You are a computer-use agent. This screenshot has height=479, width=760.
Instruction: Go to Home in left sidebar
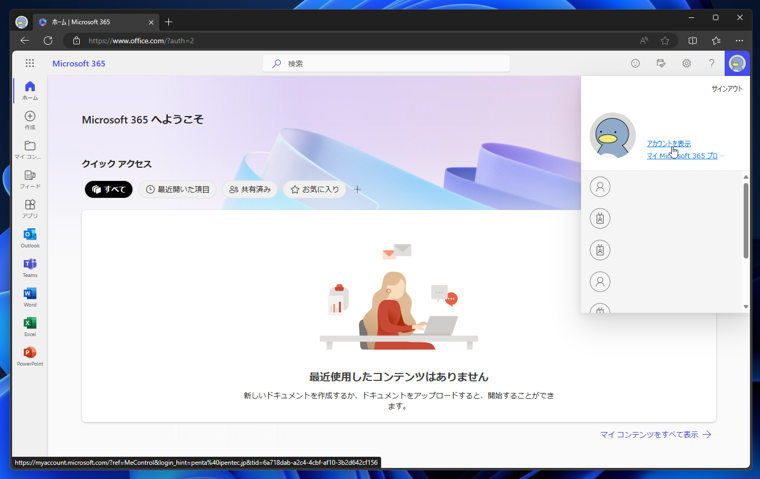pos(30,90)
